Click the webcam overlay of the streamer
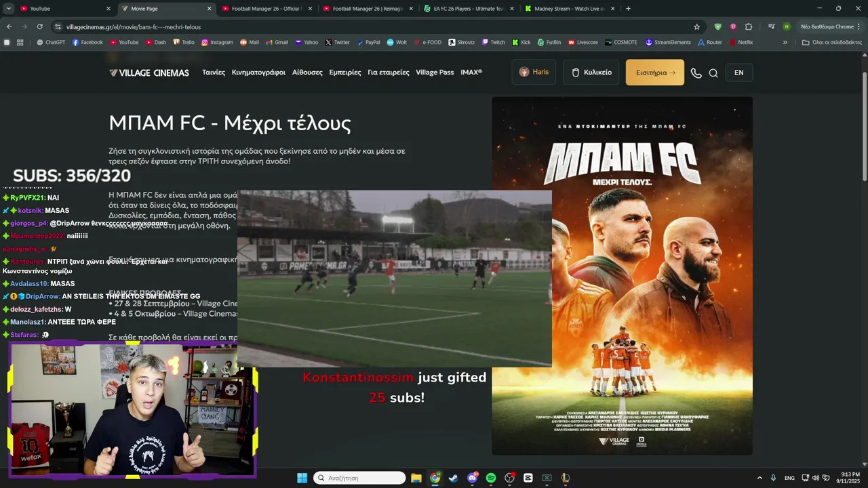The width and height of the screenshot is (868, 488). pyautogui.click(x=132, y=409)
